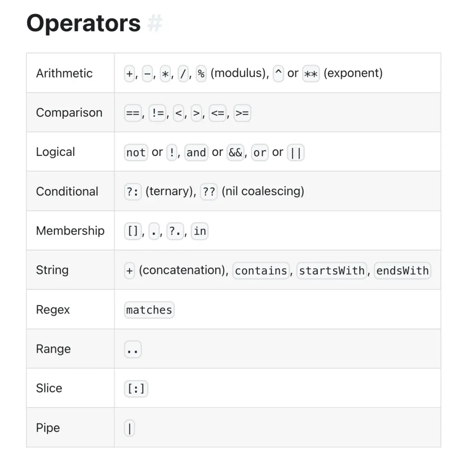Click the 'endsWith' operator code
476x462 pixels.
pyautogui.click(x=402, y=270)
